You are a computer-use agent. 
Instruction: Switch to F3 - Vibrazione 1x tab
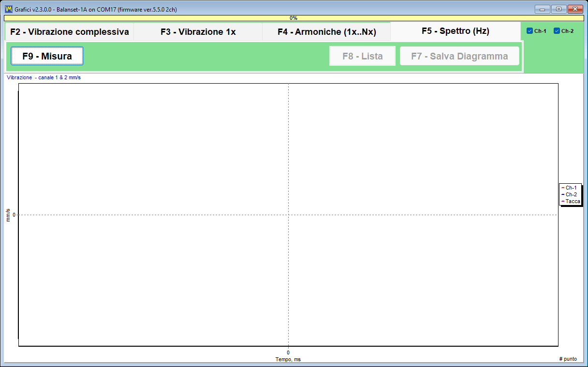pyautogui.click(x=198, y=32)
